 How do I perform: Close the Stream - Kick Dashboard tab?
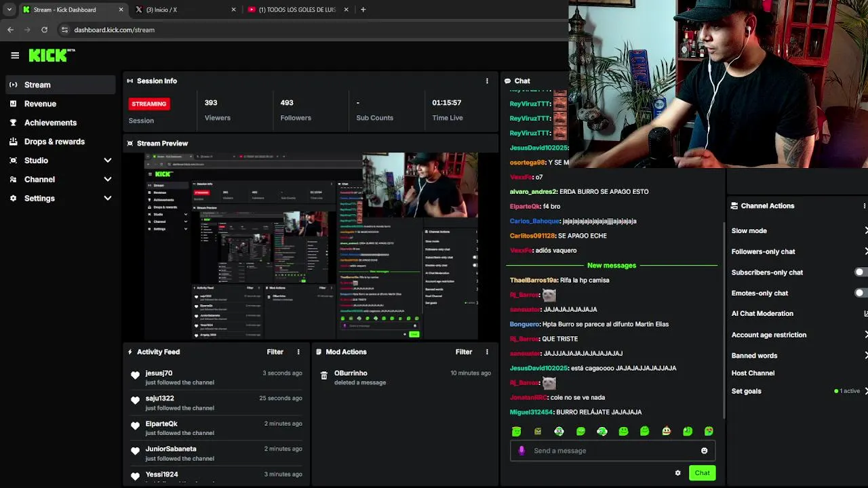[121, 9]
